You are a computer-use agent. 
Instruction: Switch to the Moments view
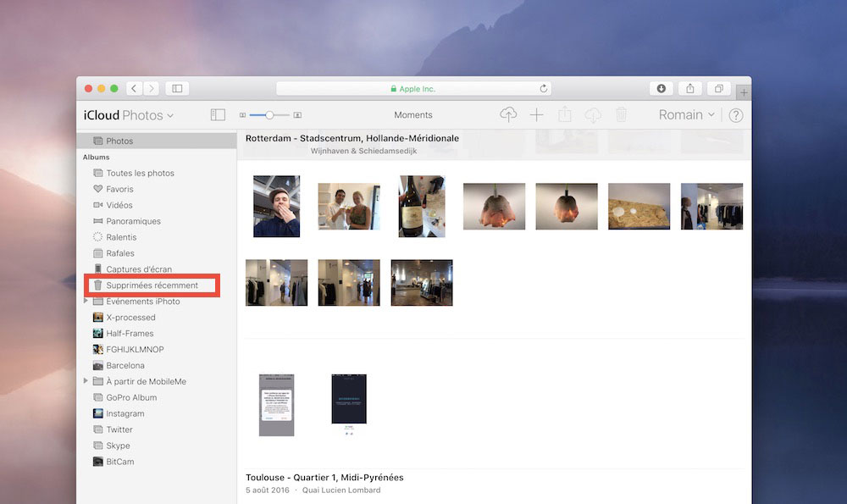pyautogui.click(x=413, y=115)
